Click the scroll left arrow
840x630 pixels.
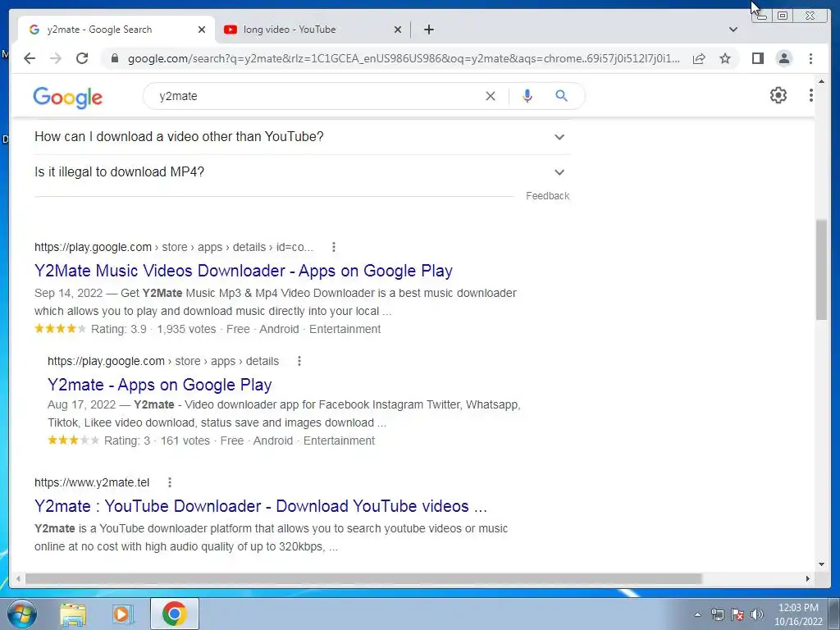pyautogui.click(x=18, y=578)
